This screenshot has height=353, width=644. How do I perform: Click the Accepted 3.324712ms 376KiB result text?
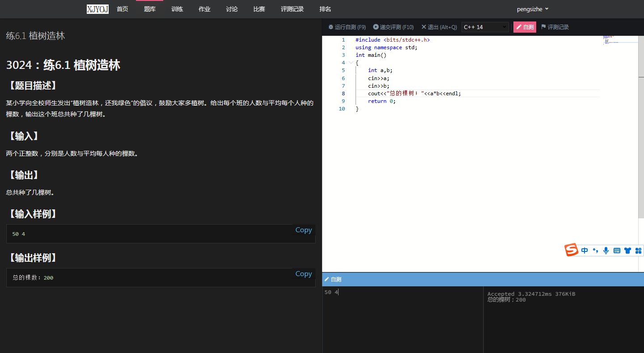531,294
